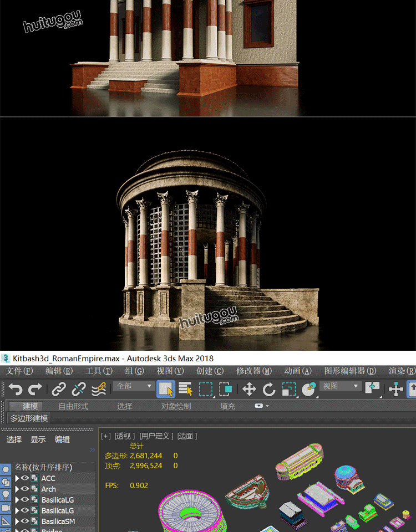Click the Undo arrow icon
The height and width of the screenshot is (532, 416).
16,389
